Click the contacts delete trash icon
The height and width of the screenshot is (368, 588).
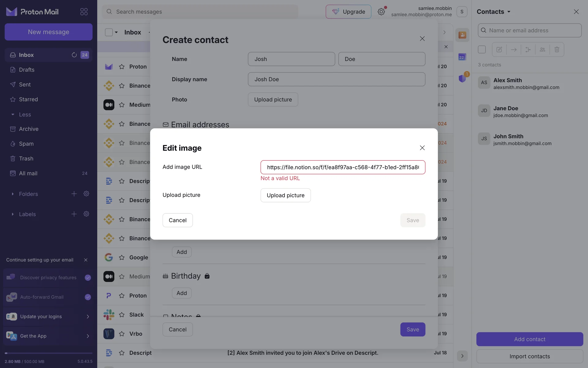pyautogui.click(x=557, y=49)
